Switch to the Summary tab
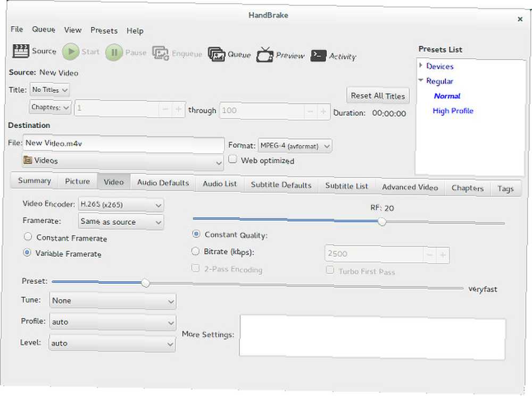 click(34, 180)
